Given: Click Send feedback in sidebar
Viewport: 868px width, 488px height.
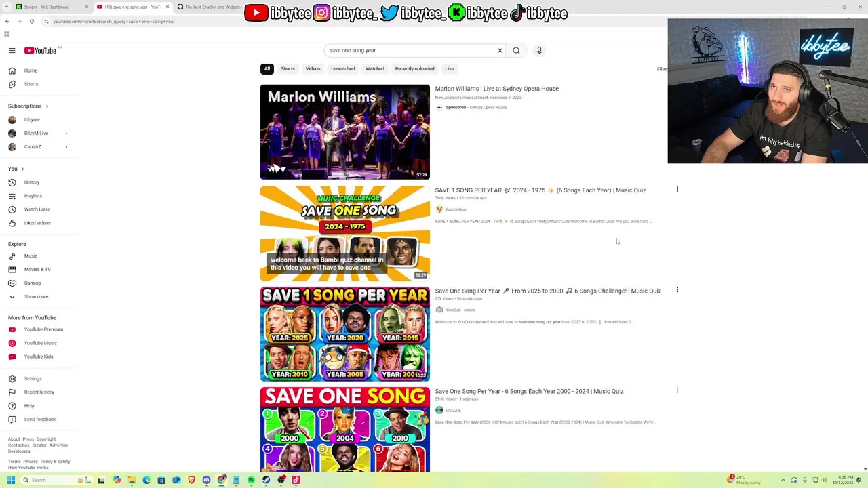Looking at the screenshot, I should pos(39,420).
